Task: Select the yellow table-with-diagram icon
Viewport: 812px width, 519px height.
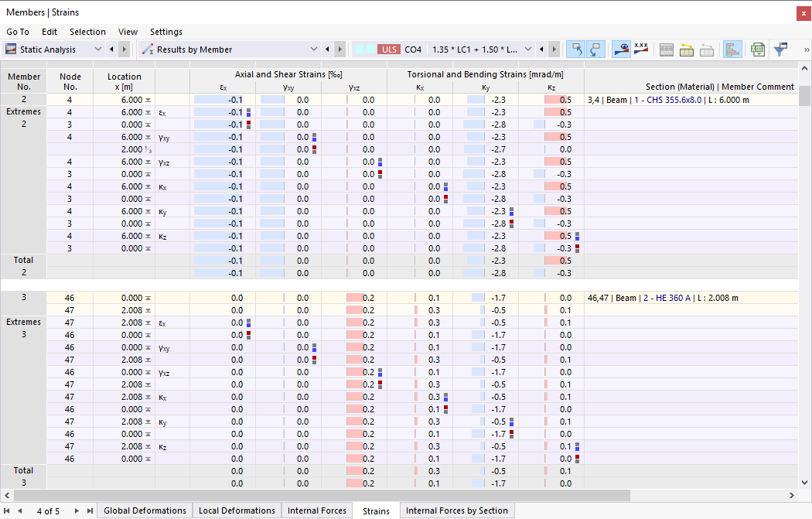Action: [687, 49]
